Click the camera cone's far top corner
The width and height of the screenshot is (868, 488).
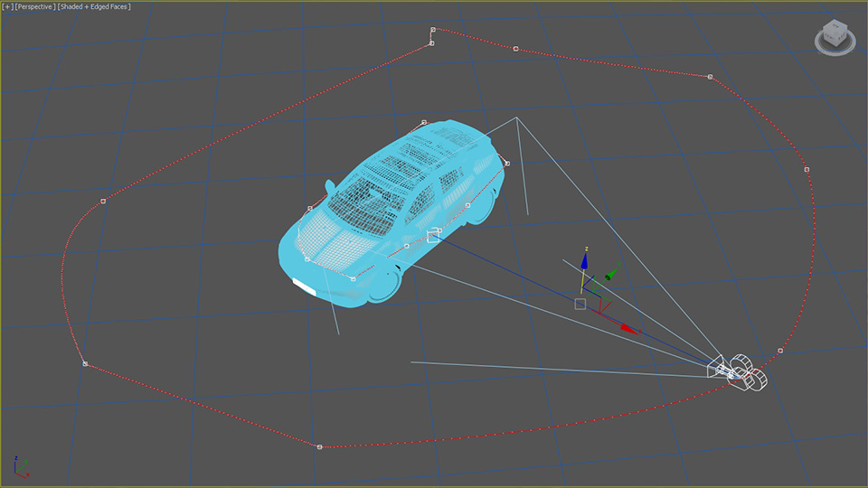click(516, 117)
